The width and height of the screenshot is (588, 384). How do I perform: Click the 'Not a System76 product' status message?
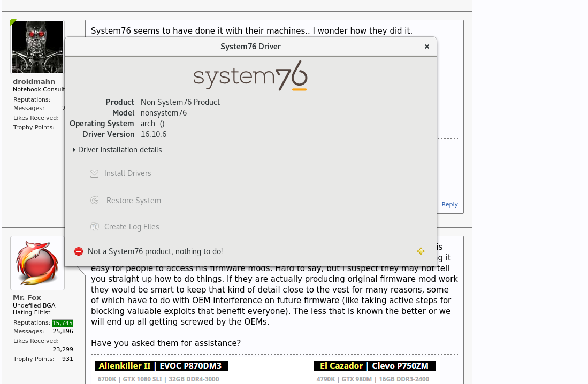155,251
